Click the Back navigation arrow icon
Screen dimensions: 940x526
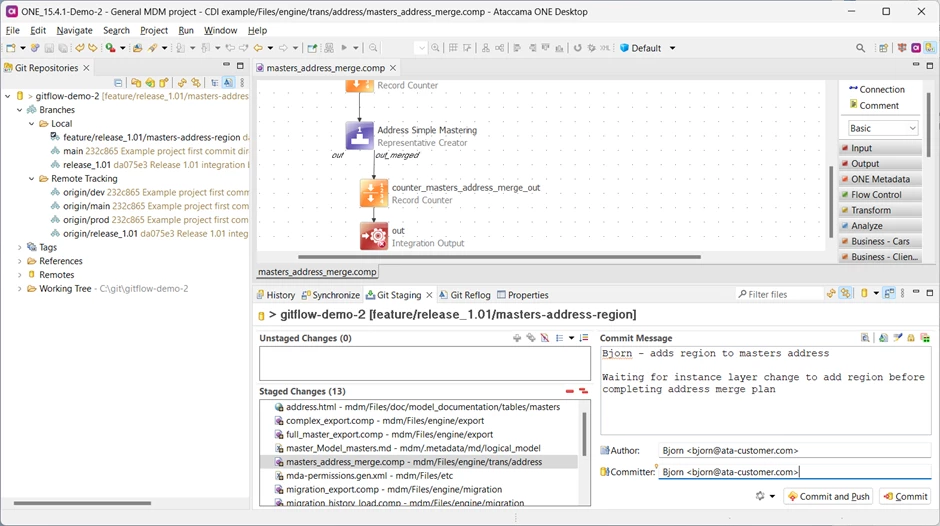click(258, 48)
